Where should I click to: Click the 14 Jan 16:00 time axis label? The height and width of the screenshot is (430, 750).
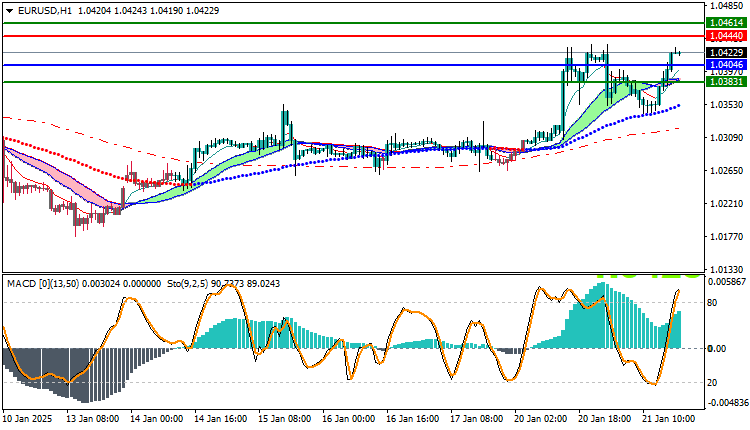[221, 419]
